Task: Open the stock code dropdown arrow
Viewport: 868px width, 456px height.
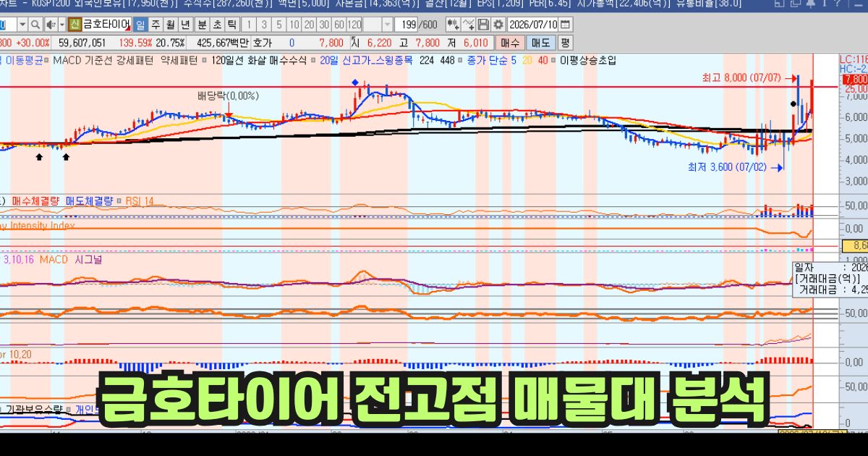Action: (x=22, y=25)
